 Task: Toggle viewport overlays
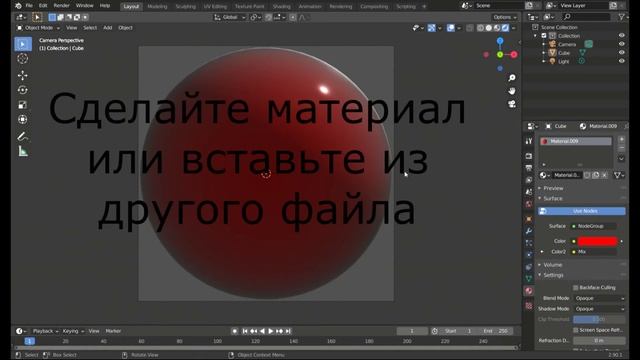click(451, 28)
